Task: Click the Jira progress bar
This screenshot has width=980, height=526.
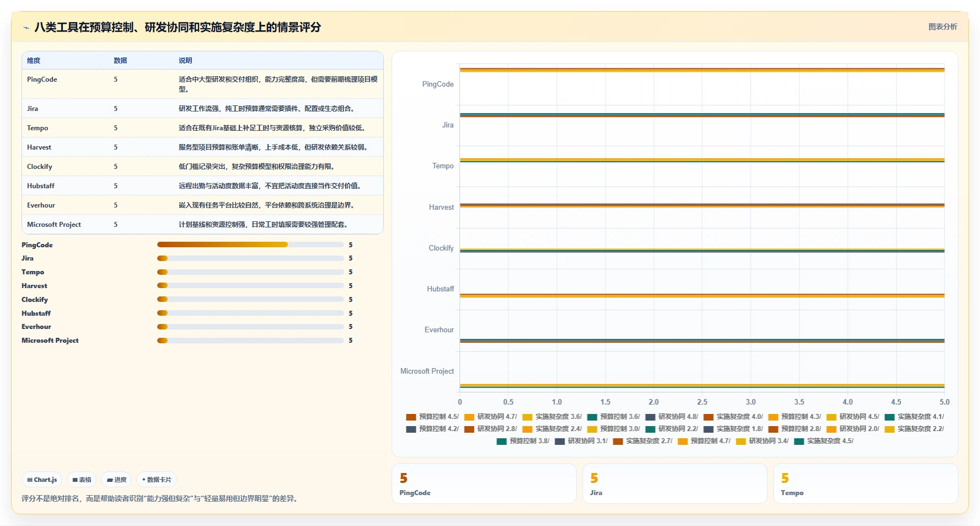Action: (250, 258)
